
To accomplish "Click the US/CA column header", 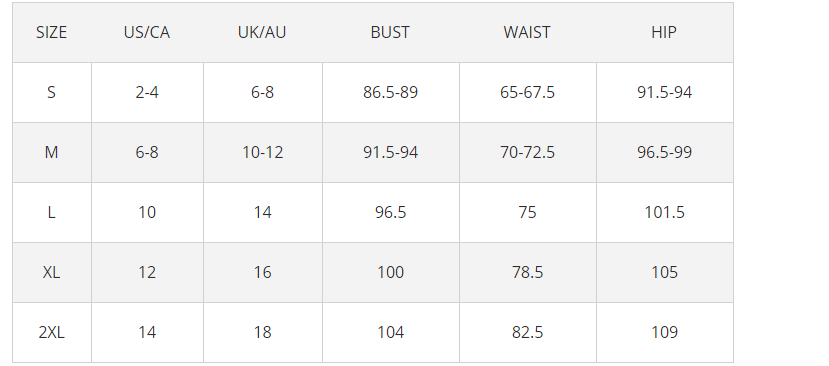I will tap(147, 33).
